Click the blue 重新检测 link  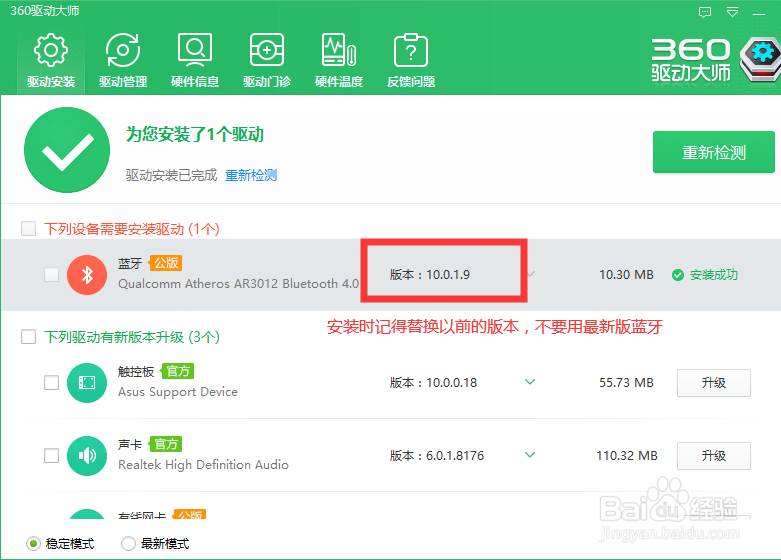pos(251,175)
